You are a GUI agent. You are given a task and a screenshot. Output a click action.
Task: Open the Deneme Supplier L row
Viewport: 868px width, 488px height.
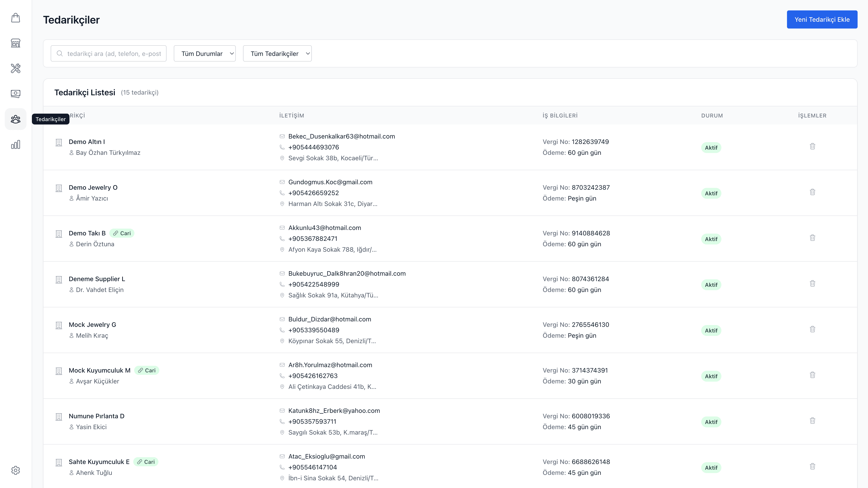click(x=97, y=279)
